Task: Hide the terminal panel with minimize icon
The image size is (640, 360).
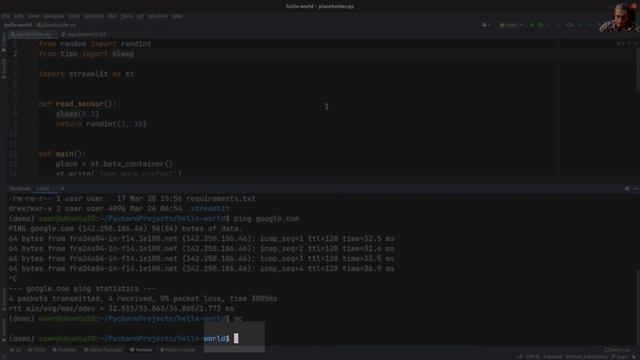Action: [636, 189]
